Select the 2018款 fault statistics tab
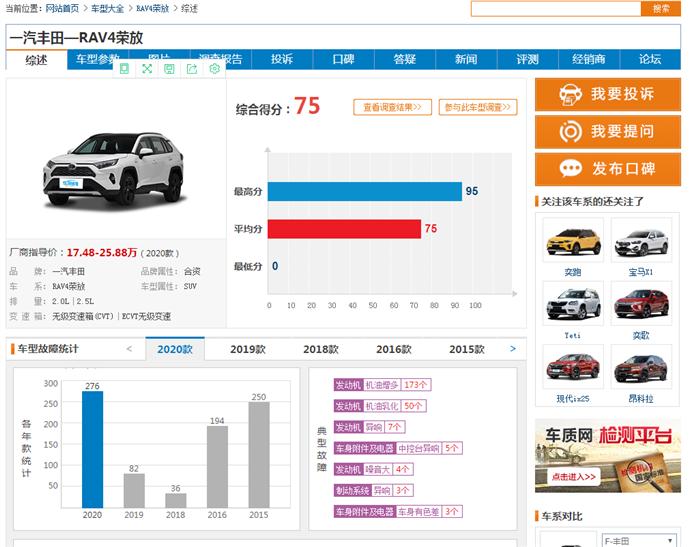This screenshot has width=700, height=547. coord(321,349)
